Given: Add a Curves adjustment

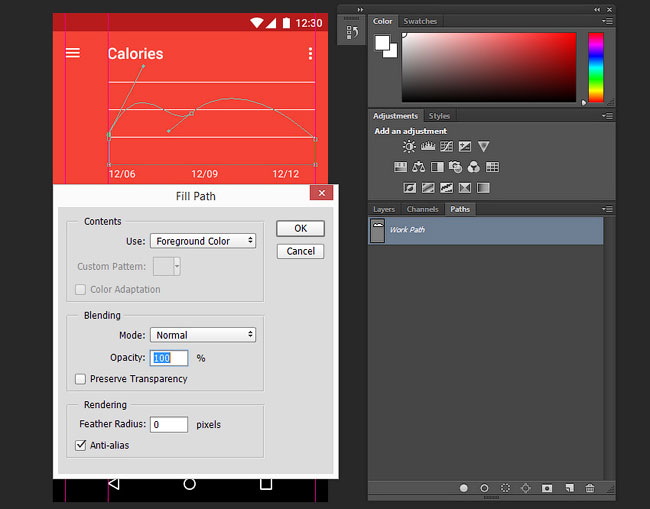Looking at the screenshot, I should click(x=446, y=146).
